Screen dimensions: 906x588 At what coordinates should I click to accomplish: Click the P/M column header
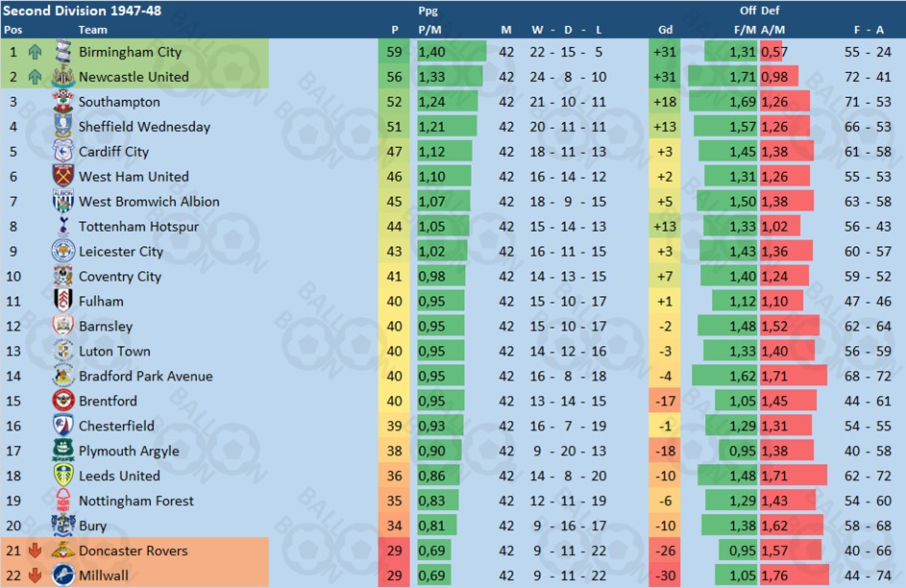coord(429,30)
